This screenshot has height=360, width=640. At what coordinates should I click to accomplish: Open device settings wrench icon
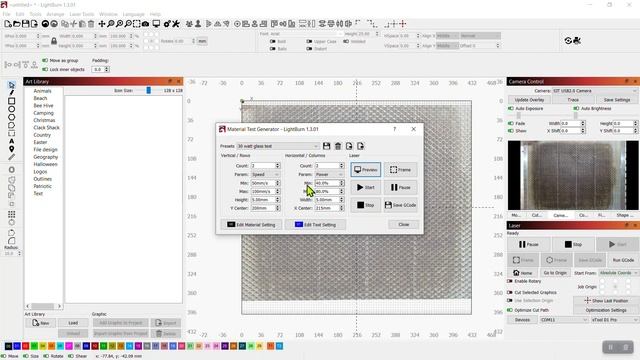point(176,24)
